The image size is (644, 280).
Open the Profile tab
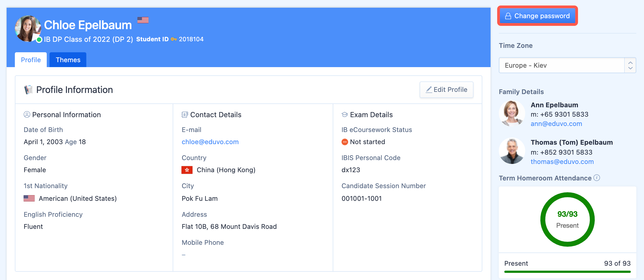31,60
